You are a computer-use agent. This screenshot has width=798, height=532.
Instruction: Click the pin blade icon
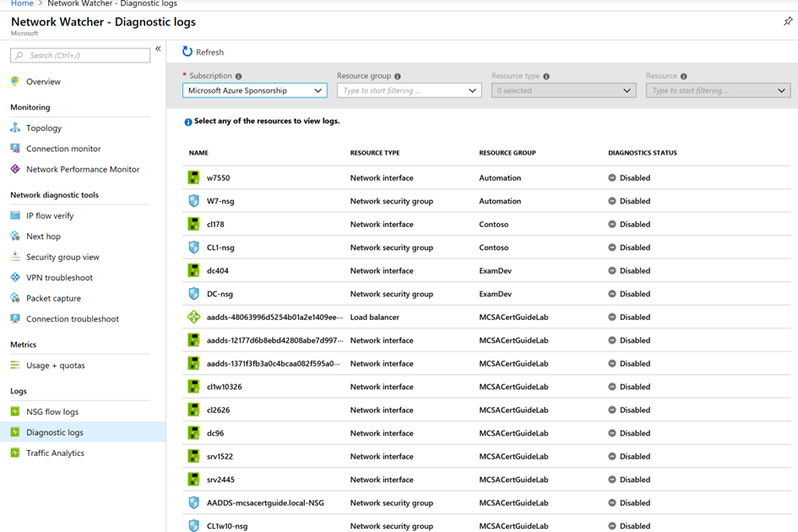(x=788, y=21)
